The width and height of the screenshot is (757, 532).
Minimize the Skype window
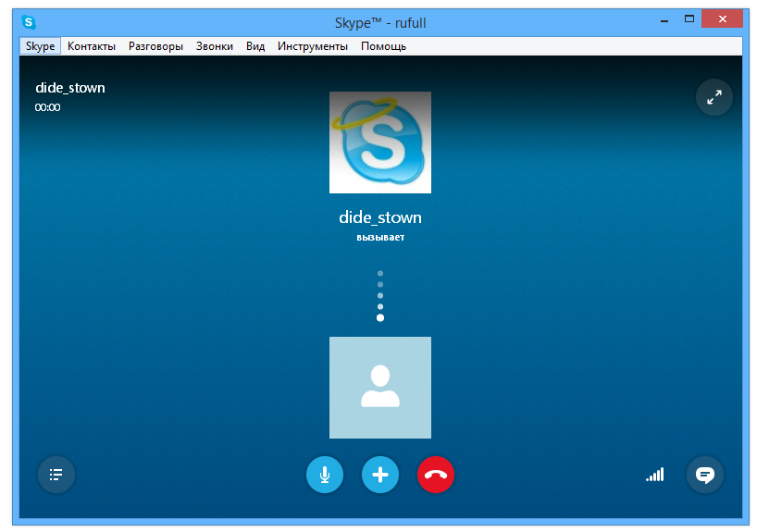click(x=664, y=19)
